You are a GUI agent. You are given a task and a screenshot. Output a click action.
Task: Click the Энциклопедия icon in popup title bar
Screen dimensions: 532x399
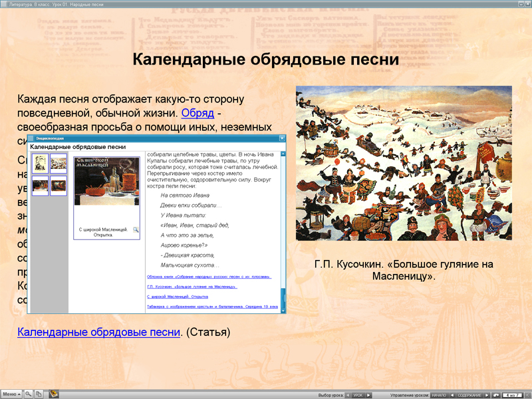pos(30,138)
